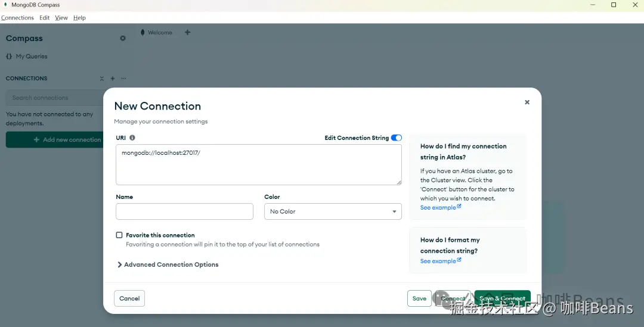Switch to the Welcome tab
Viewport: 644px width, 327px height.
coord(156,32)
